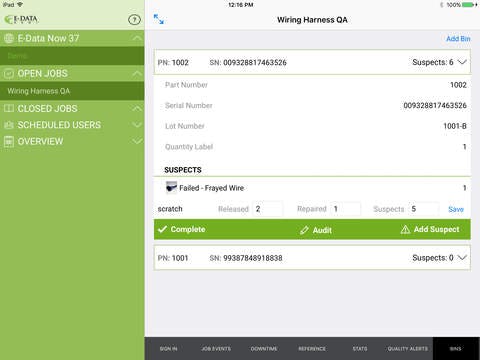
Task: Click the Serial Number row label
Action: 189,106
